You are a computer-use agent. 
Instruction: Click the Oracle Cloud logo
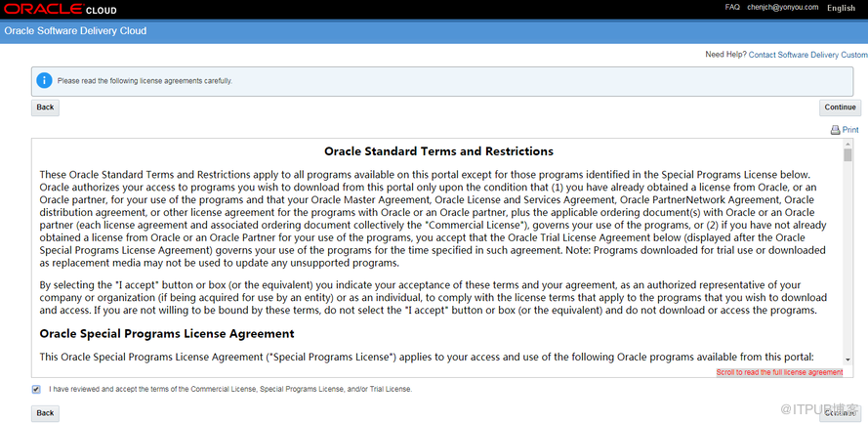[61, 10]
